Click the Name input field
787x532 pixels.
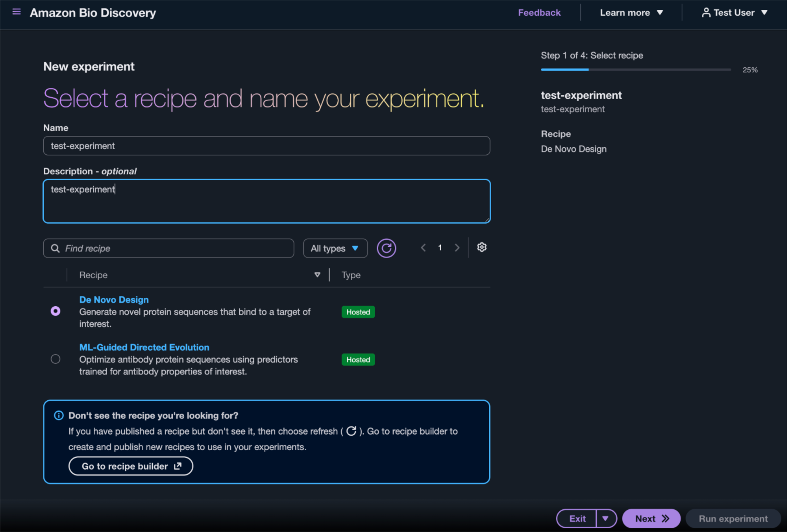click(x=267, y=146)
